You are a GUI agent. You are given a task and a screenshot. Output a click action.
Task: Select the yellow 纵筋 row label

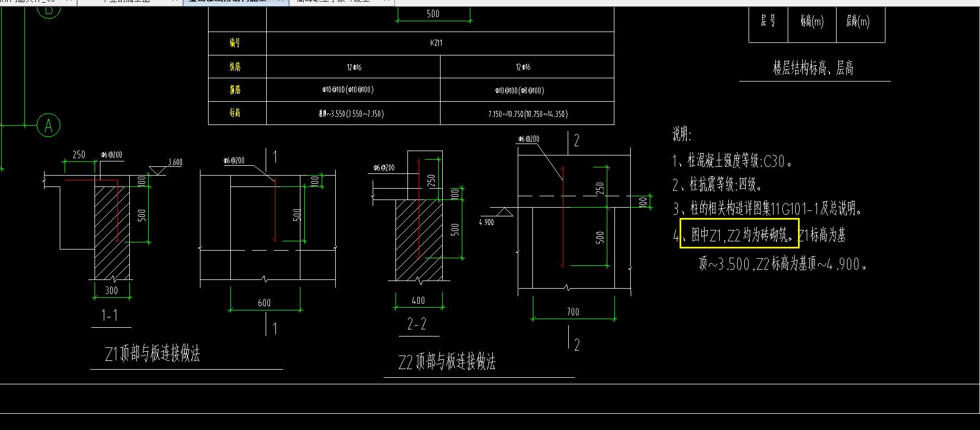tap(235, 66)
